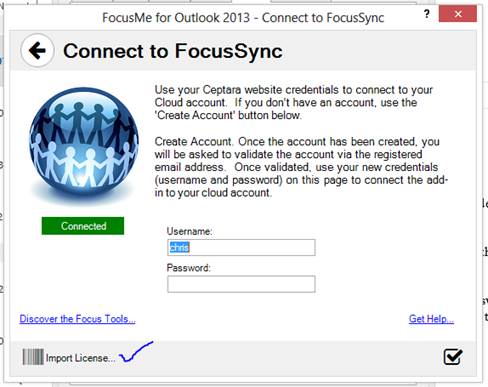Click the green Connected status indicator
488x387 pixels.
tap(83, 226)
